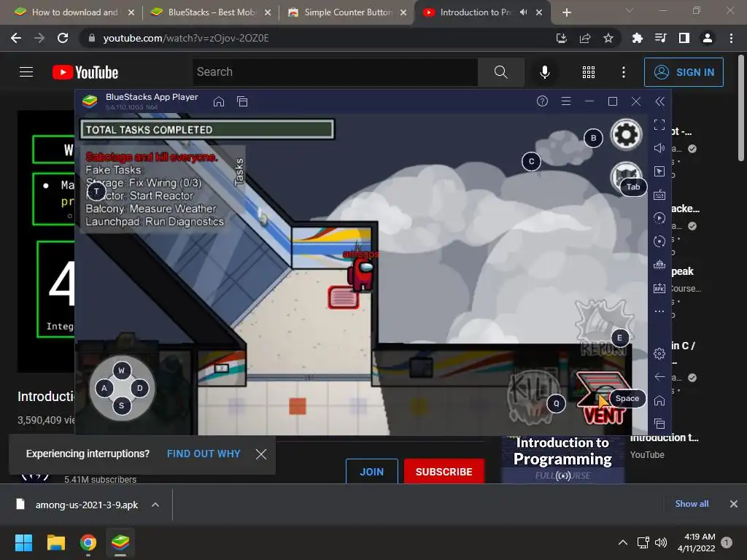Image resolution: width=747 pixels, height=560 pixels.
Task: Click the share this page icon
Action: coord(585,38)
